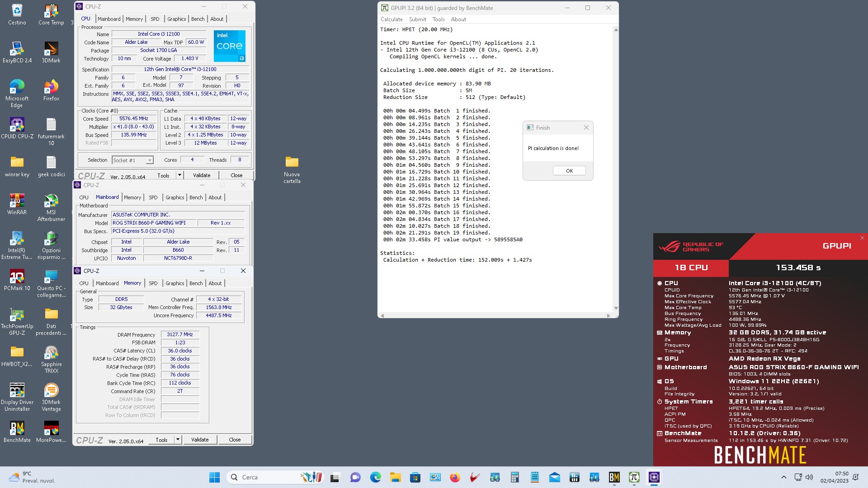Open Windows Start menu
This screenshot has height=488, width=868.
click(214, 477)
